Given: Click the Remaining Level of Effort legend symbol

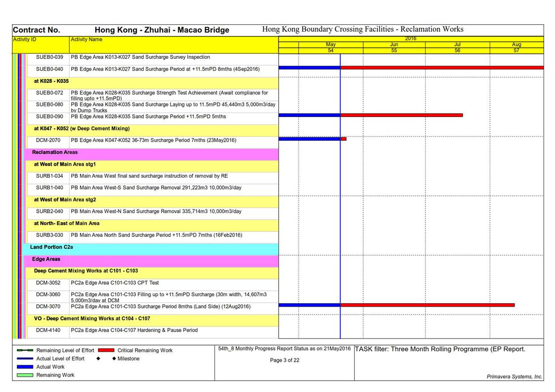Looking at the screenshot, I should click(25, 351).
